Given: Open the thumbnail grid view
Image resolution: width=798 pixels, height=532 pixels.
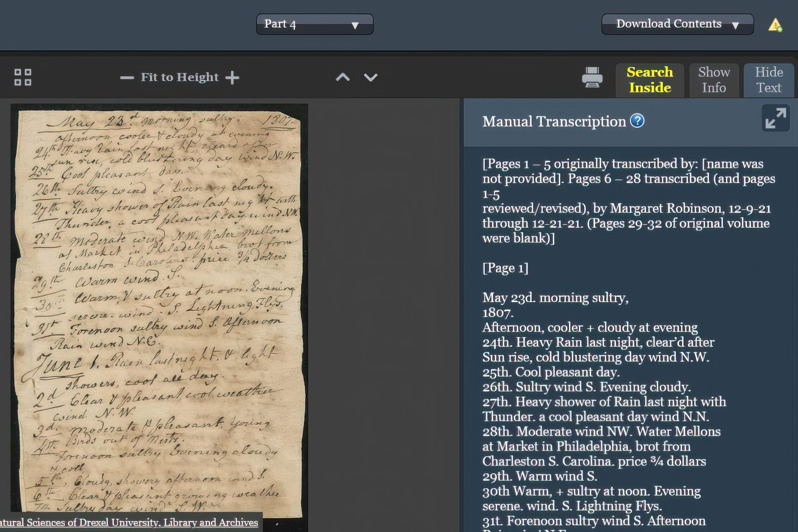Looking at the screenshot, I should (x=23, y=77).
